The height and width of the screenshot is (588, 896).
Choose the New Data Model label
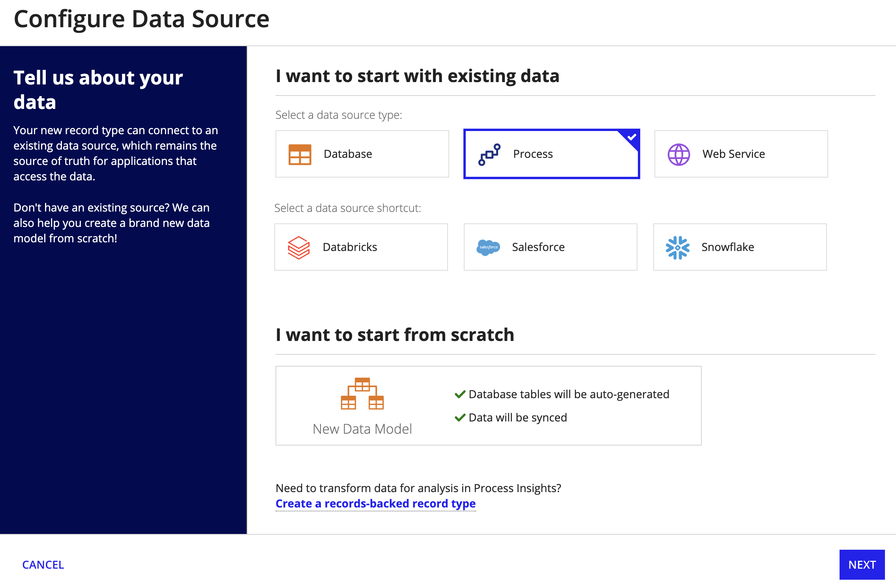pyautogui.click(x=362, y=429)
